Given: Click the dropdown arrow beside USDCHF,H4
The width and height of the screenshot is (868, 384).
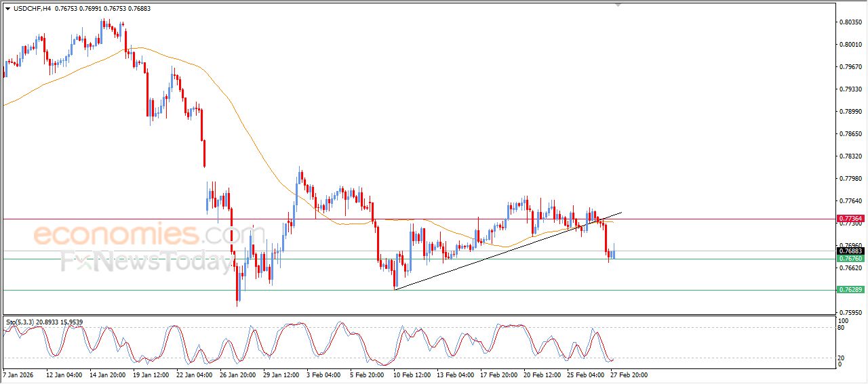Looking at the screenshot, I should pos(7,9).
